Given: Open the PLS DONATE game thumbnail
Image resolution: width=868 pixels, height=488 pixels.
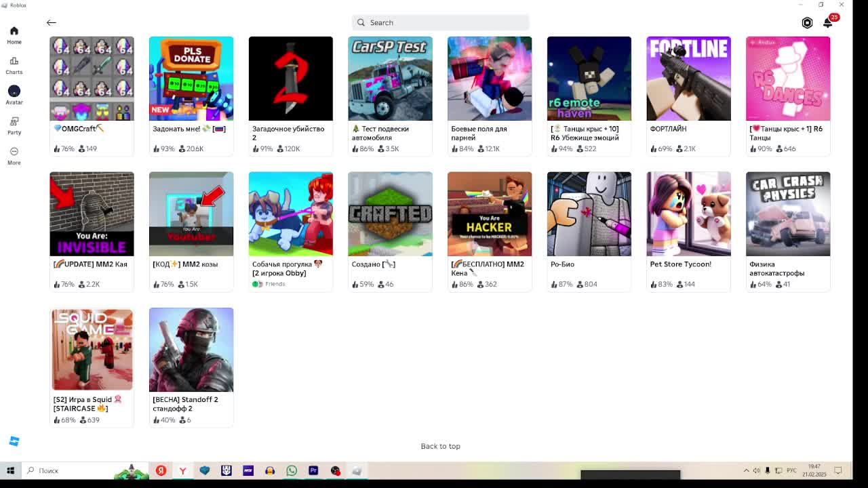Looking at the screenshot, I should [191, 79].
